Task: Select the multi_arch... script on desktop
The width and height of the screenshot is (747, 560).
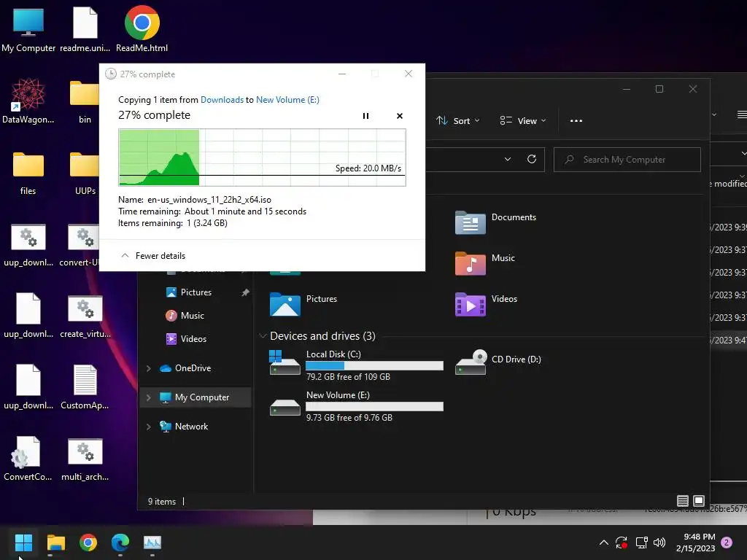Action: 85,459
